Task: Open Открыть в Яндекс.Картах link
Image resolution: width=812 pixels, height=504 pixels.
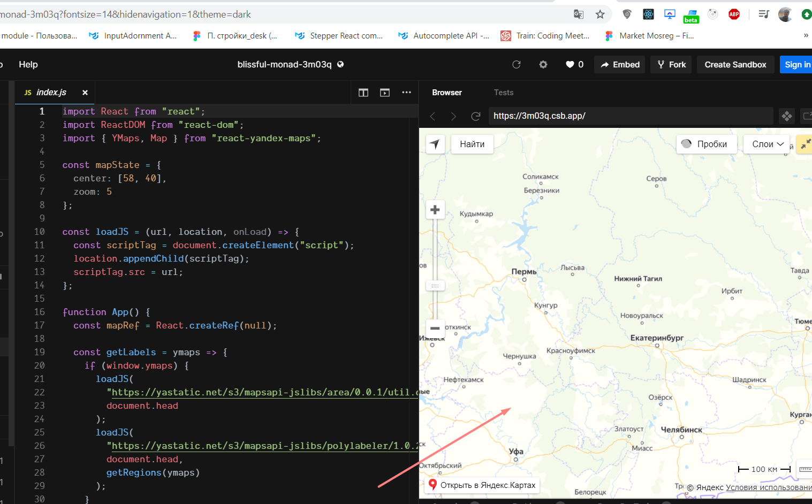Action: point(481,485)
